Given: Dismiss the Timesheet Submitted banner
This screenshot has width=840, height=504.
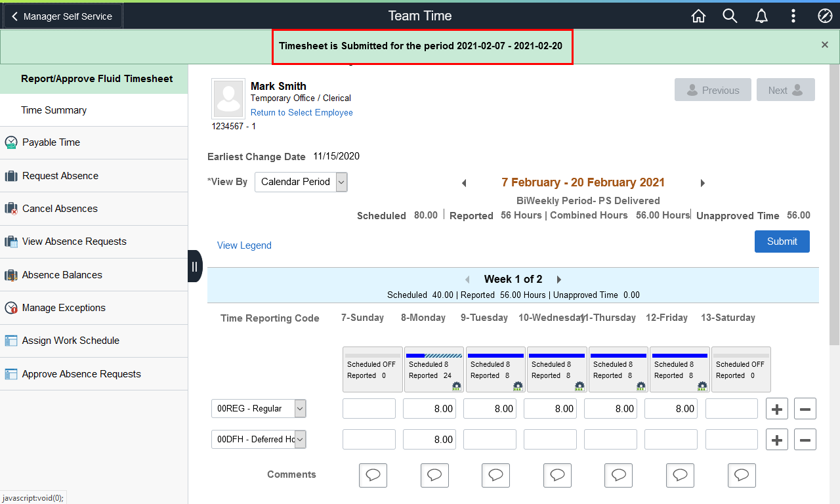Looking at the screenshot, I should pos(825,45).
